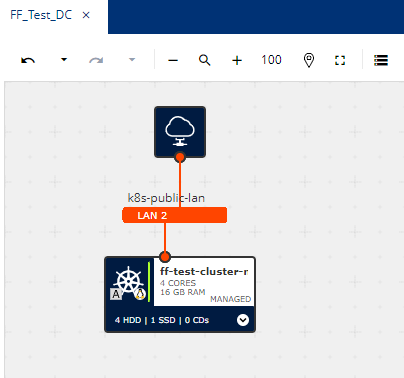Open the undo history dropdown arrow

[x=64, y=60]
